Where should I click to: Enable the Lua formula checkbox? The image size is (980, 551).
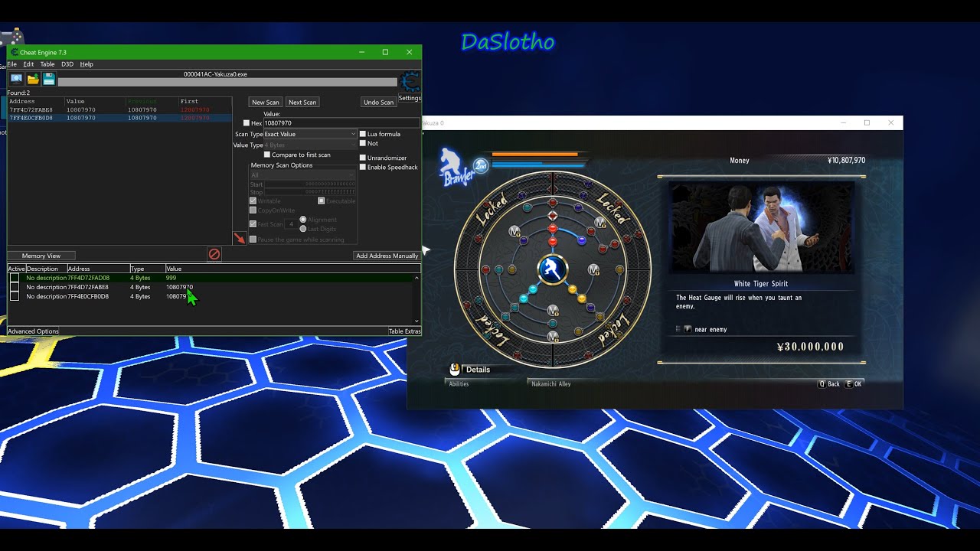click(363, 134)
